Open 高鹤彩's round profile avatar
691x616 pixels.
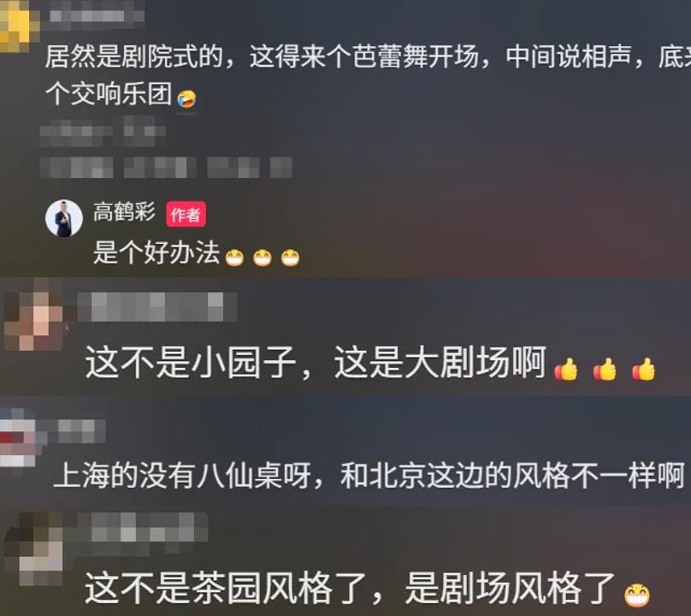[64, 218]
